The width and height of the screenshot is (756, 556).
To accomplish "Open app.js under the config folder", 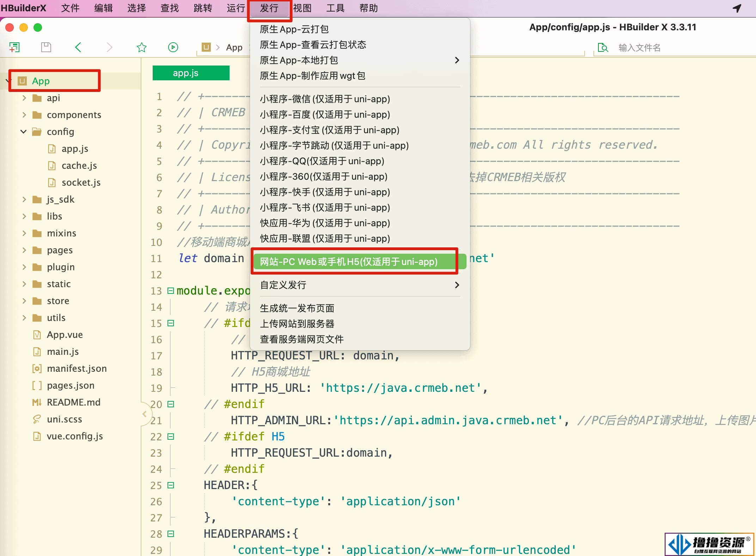I will point(75,149).
